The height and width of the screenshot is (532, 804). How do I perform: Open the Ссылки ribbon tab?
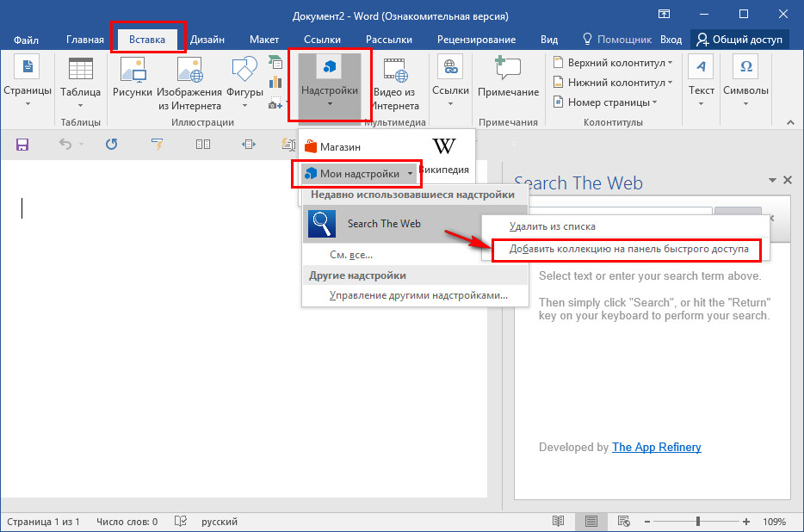[x=323, y=40]
